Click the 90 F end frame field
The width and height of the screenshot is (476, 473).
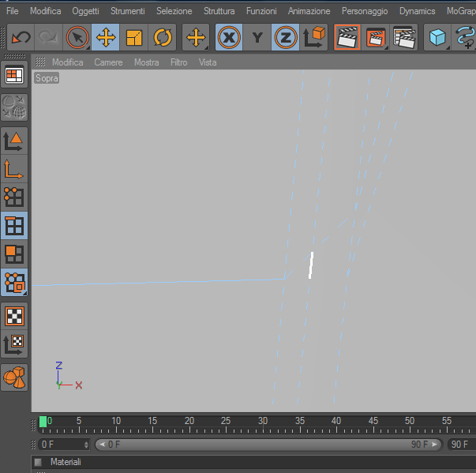pos(462,445)
